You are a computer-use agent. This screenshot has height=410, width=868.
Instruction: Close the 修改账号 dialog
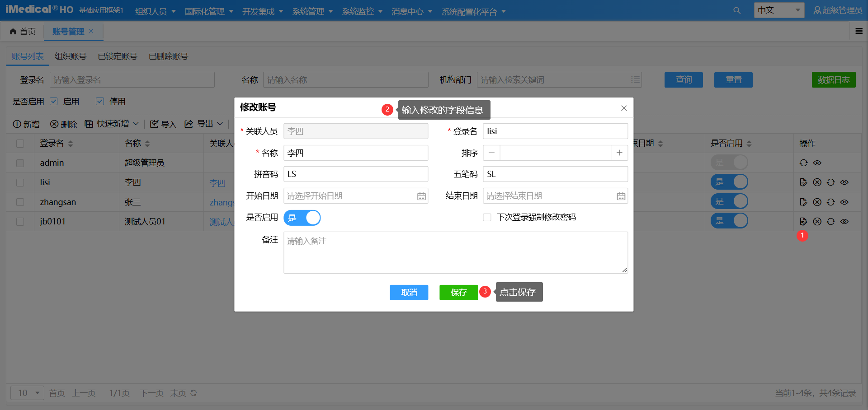[x=624, y=108]
